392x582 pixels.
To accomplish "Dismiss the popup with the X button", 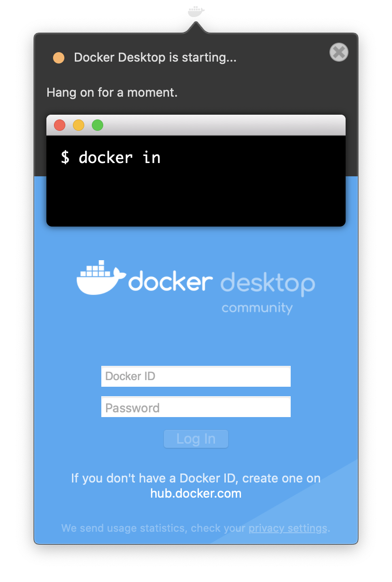I will (x=339, y=52).
